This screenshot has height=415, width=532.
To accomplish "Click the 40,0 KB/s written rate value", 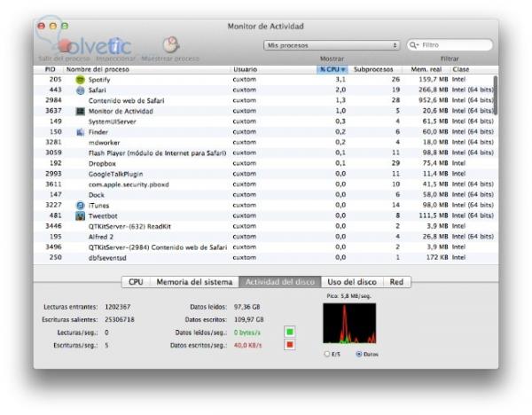I will [x=247, y=345].
